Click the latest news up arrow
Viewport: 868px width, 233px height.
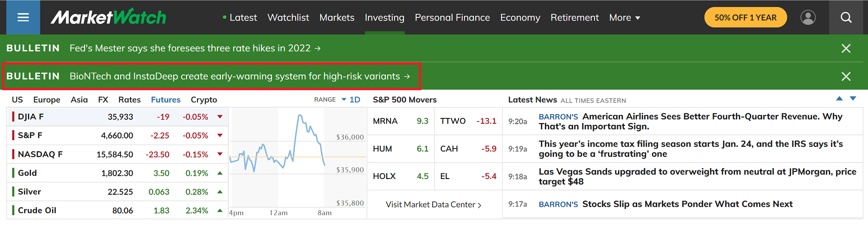(x=839, y=99)
